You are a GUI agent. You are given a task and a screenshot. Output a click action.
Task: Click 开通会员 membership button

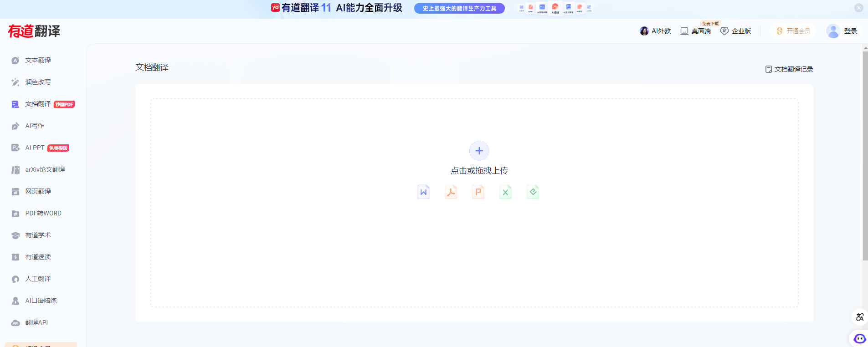(793, 31)
